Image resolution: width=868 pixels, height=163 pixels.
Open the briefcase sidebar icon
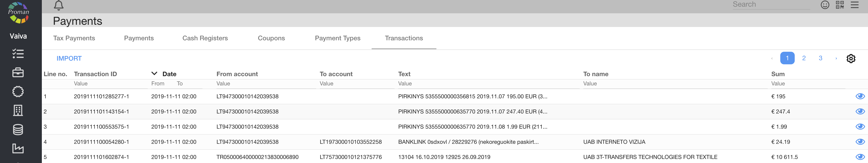(x=18, y=72)
